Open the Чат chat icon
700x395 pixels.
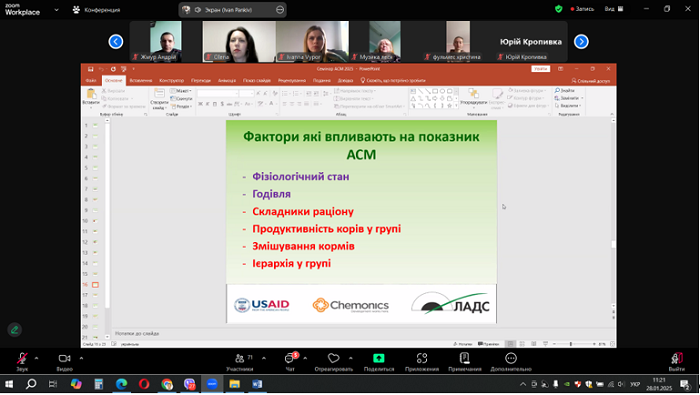coord(290,358)
